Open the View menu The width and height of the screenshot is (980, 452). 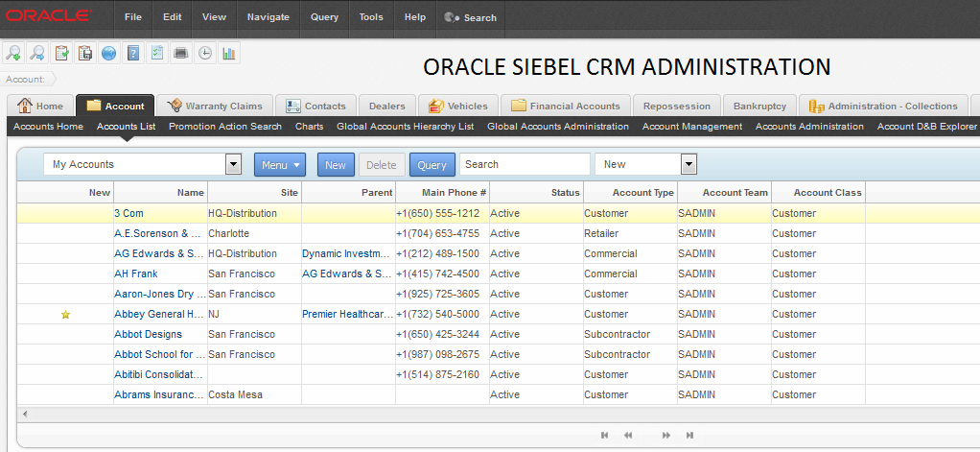coord(215,17)
